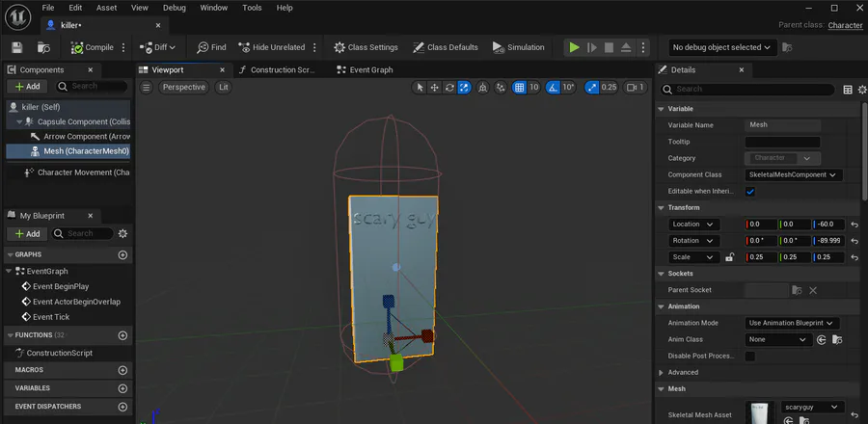Click Add in Components panel
The height and width of the screenshot is (424, 868).
coord(27,86)
